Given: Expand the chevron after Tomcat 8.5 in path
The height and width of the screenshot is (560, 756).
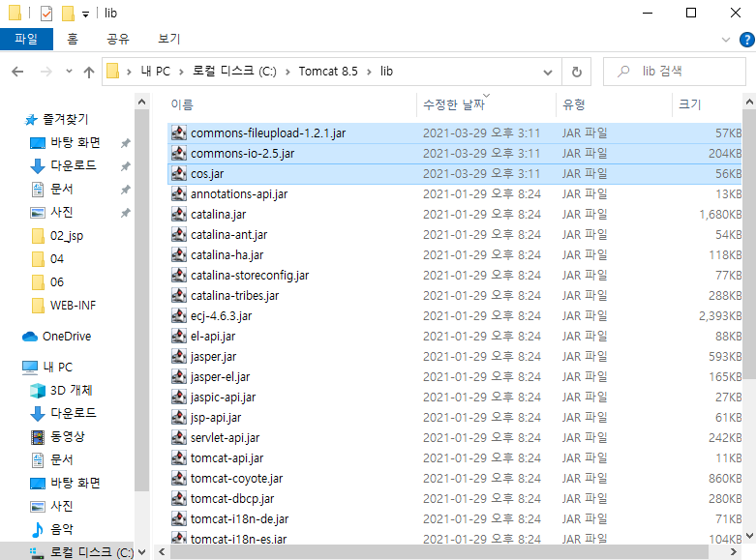Looking at the screenshot, I should coord(369,72).
